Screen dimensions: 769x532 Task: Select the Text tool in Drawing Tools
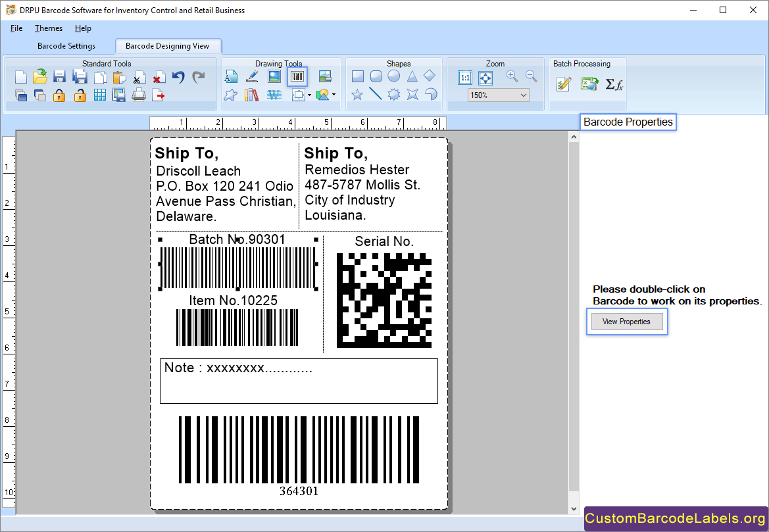[x=232, y=76]
